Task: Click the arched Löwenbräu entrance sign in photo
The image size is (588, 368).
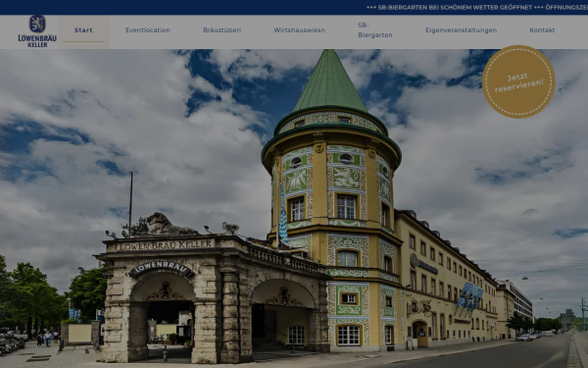Action: coord(162,269)
